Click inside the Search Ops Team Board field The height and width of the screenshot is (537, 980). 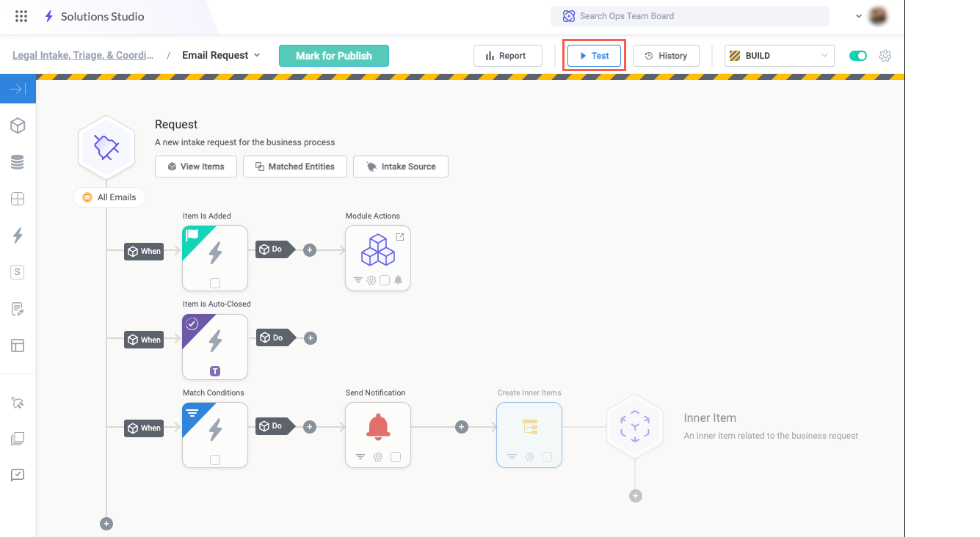pos(690,15)
